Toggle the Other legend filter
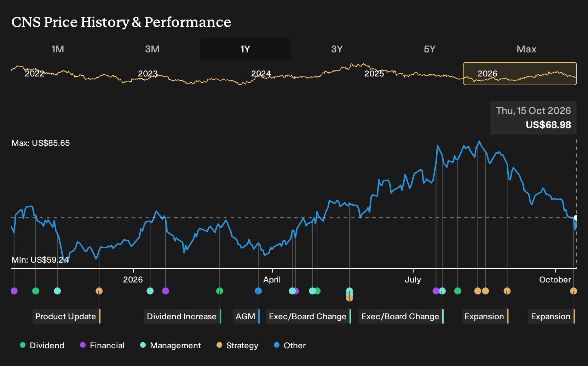 (290, 345)
